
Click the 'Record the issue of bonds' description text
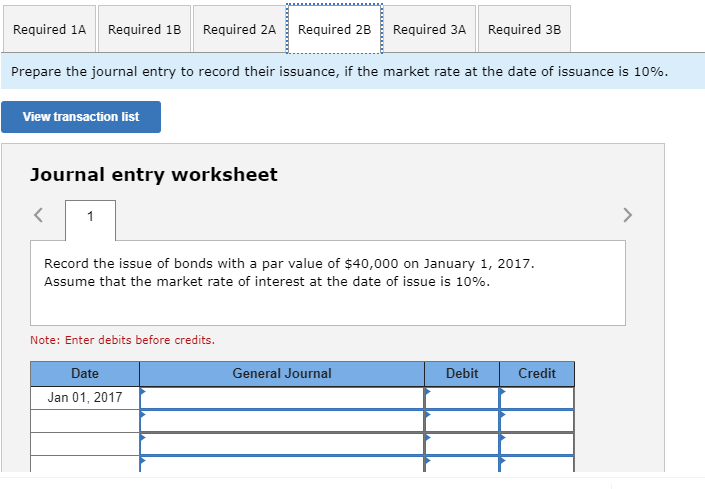click(x=289, y=272)
